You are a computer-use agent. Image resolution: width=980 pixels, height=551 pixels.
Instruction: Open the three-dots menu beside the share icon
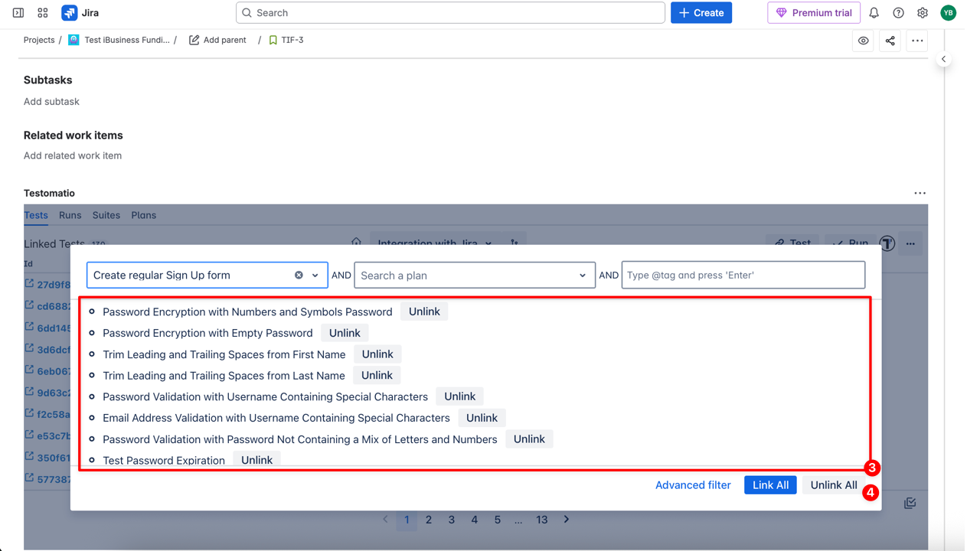click(x=917, y=41)
